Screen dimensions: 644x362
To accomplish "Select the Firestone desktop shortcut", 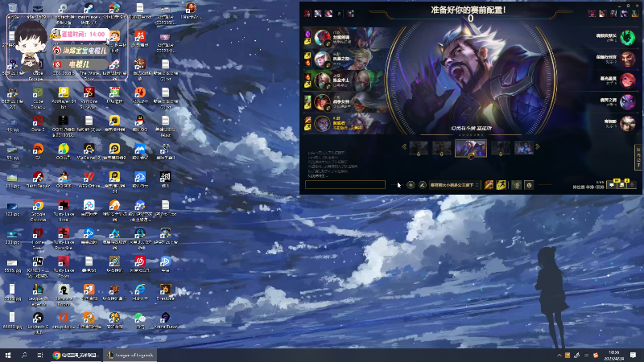I will click(x=166, y=292).
